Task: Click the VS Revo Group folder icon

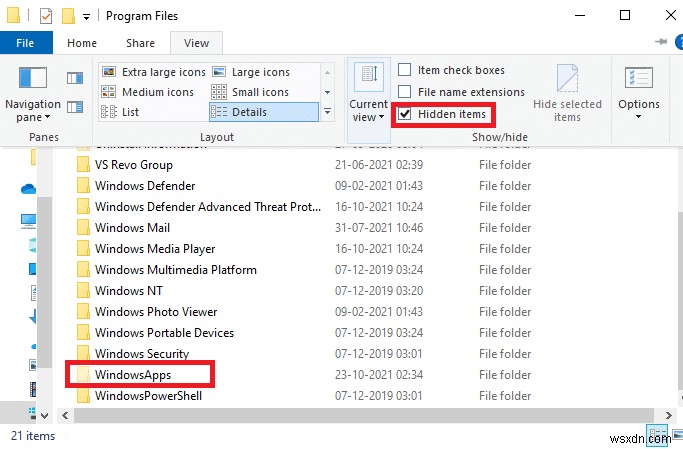Action: 83,165
